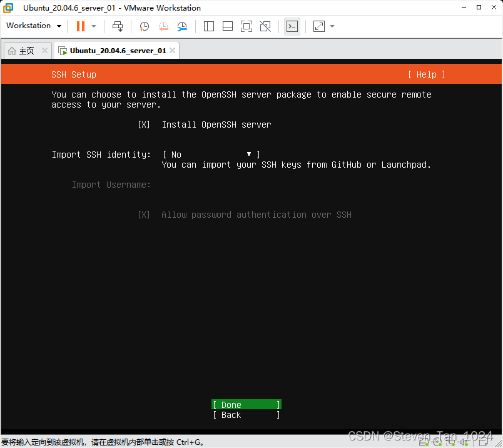The image size is (503, 448).
Task: Toggle the console view button
Action: 292,26
